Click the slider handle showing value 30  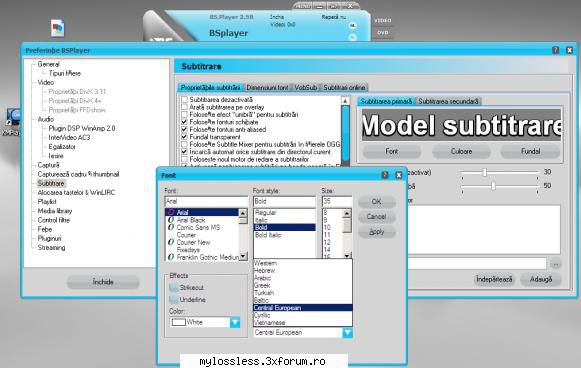point(484,172)
